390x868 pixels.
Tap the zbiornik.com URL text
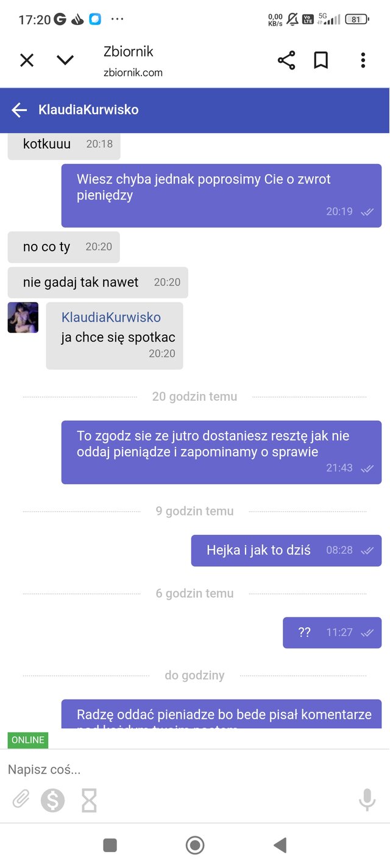(x=133, y=73)
